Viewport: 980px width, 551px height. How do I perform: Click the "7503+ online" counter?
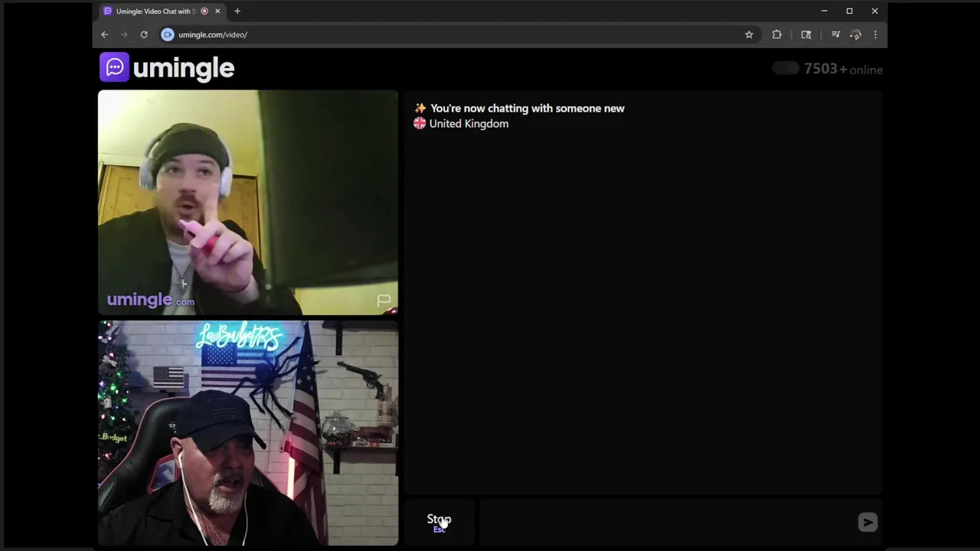pos(843,69)
